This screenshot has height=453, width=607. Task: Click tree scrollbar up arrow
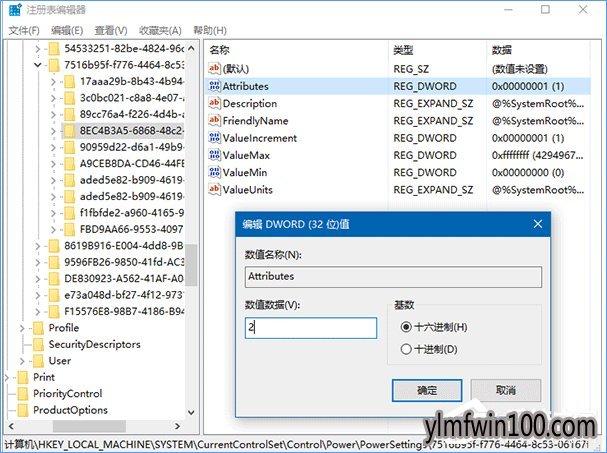(191, 48)
